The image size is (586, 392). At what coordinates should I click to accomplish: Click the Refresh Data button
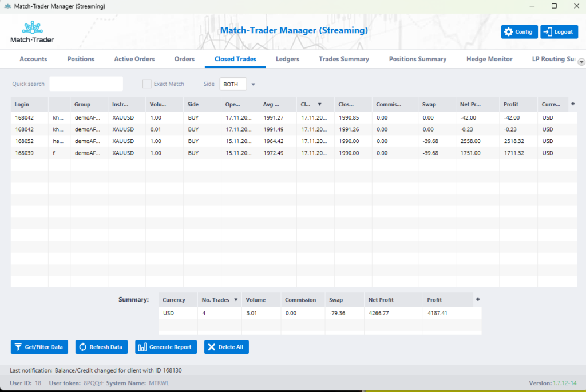(101, 347)
